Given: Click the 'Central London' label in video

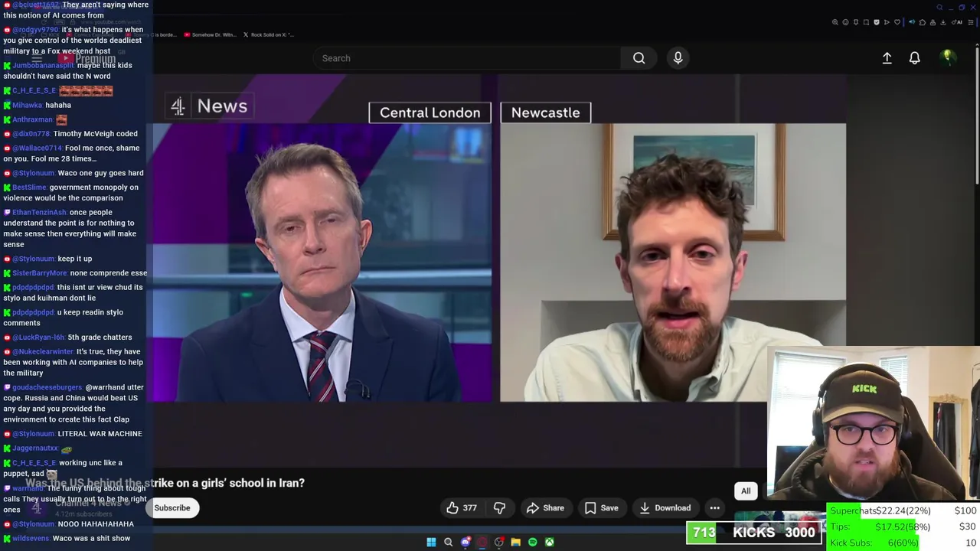Looking at the screenshot, I should 430,112.
